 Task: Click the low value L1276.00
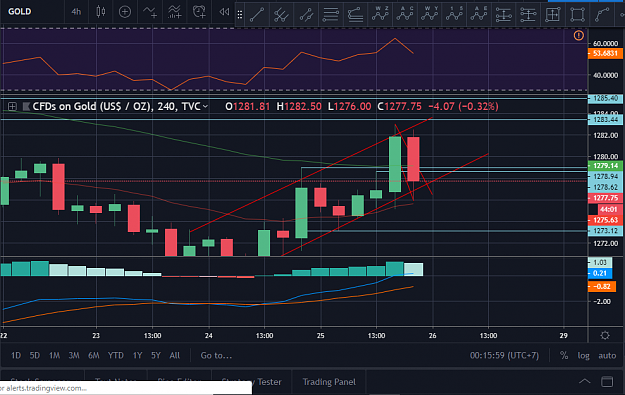point(349,106)
